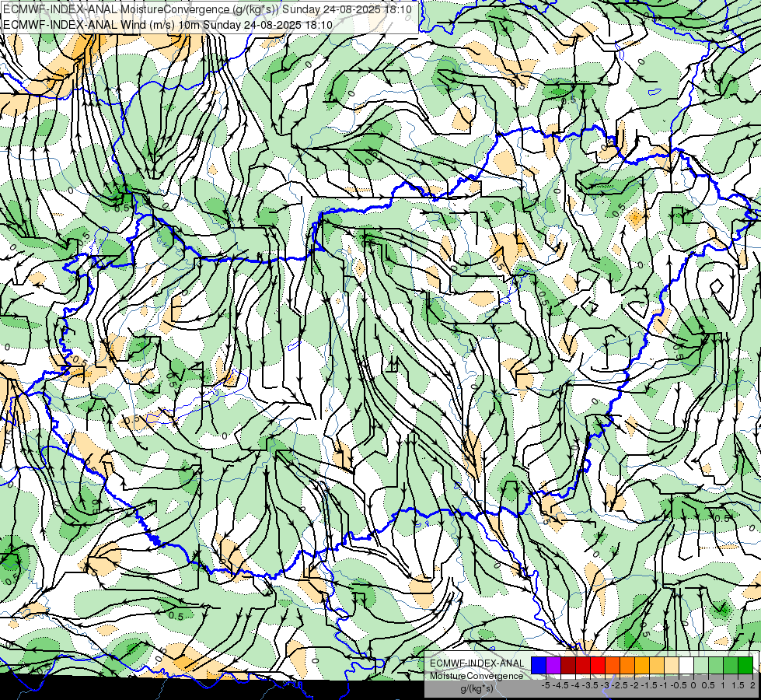
Task: Pick the red swatch between -4 and -3.5
Action: (x=583, y=666)
